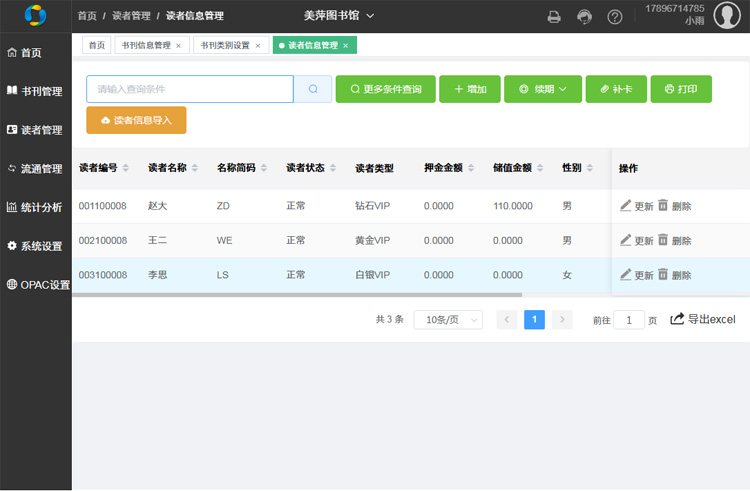750x491 pixels.
Task: Click the 导出excel export icon
Action: click(678, 319)
